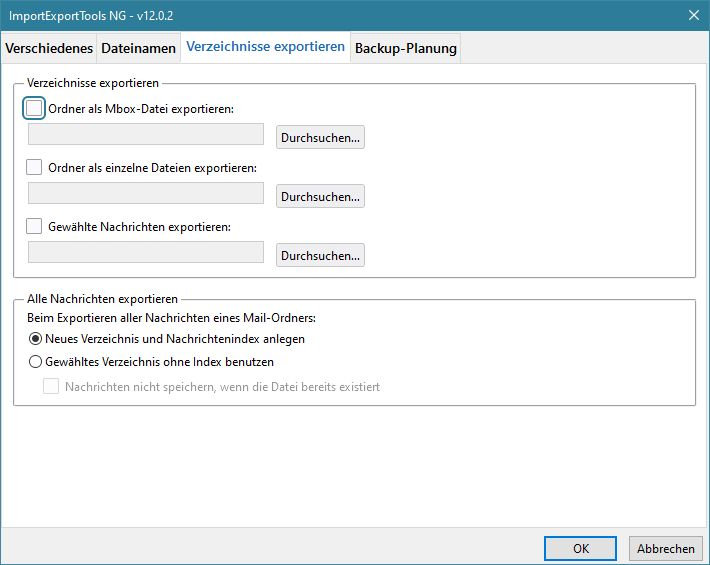Choose Gewähltes Verzeichnis ohne Index benutzen

tap(36, 362)
